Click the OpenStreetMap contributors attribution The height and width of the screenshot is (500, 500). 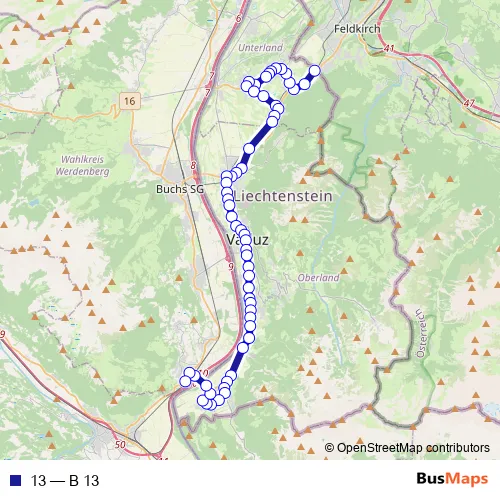(x=407, y=448)
